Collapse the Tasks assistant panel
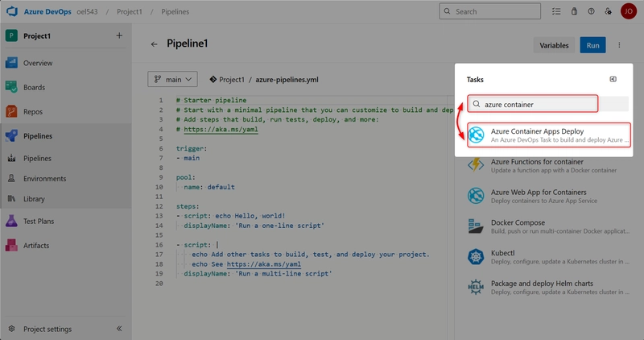 tap(613, 80)
